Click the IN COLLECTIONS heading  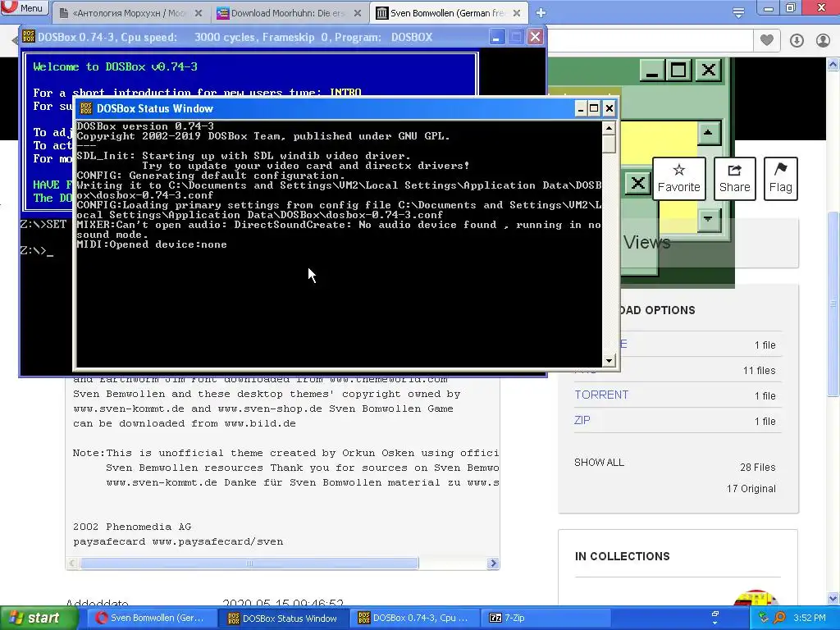(x=622, y=556)
